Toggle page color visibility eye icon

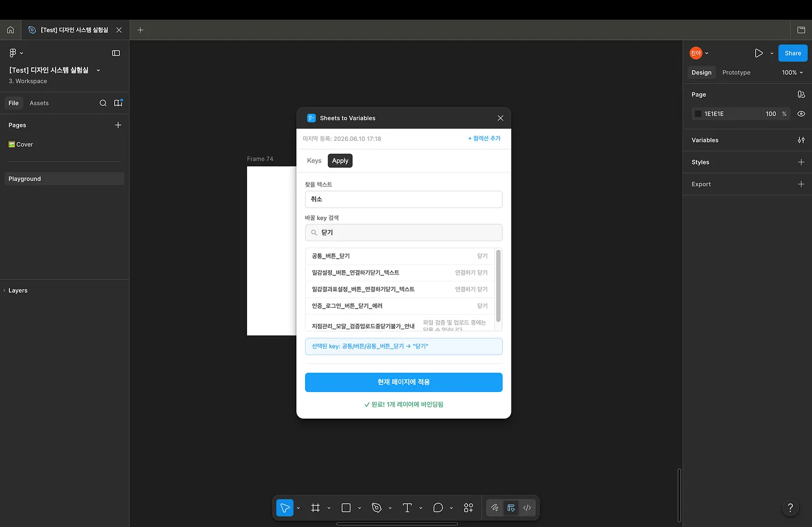[801, 114]
